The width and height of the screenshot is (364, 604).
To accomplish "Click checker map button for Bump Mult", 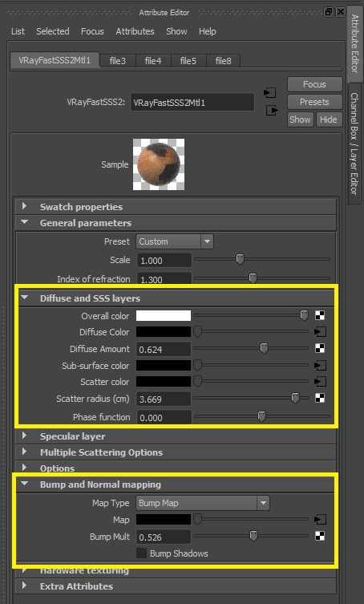I will pos(320,536).
